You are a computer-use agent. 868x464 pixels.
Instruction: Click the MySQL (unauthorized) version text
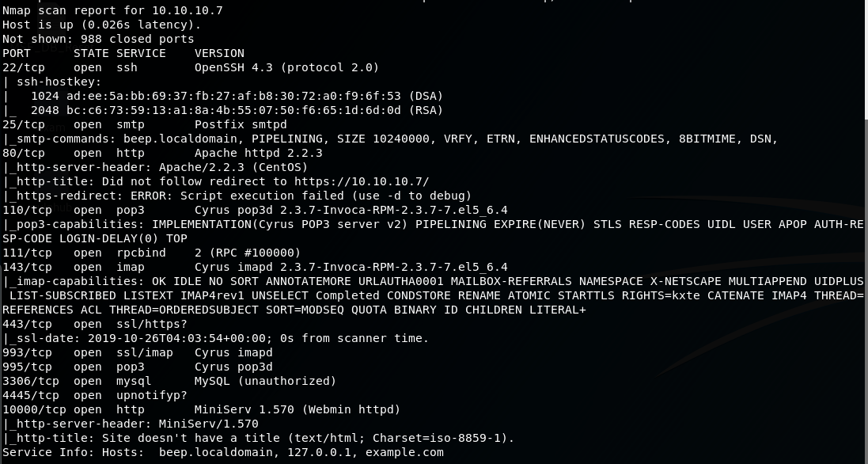point(265,381)
